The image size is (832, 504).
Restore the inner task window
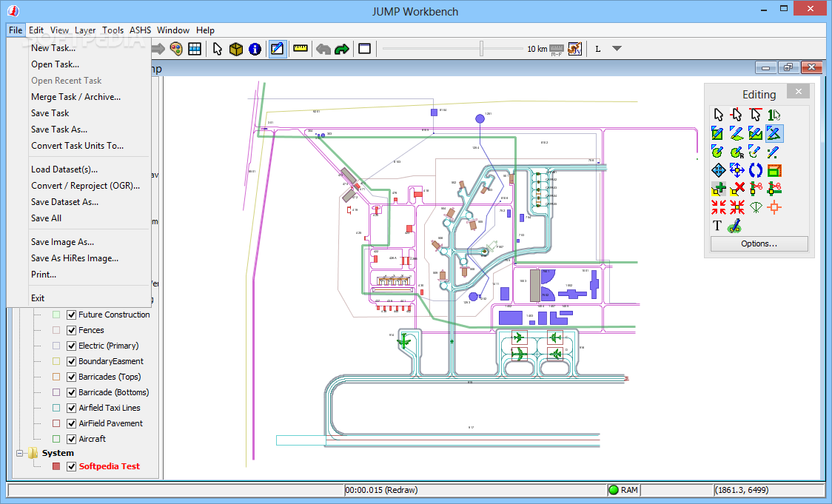[788, 67]
